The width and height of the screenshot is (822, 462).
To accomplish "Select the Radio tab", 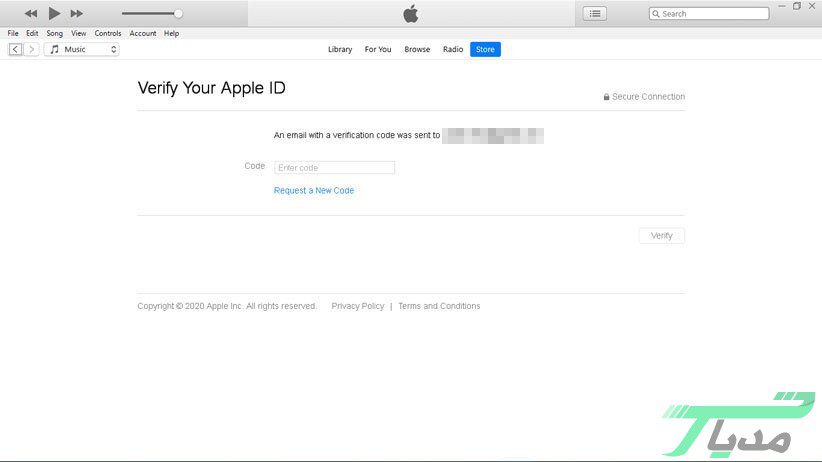I will 453,49.
